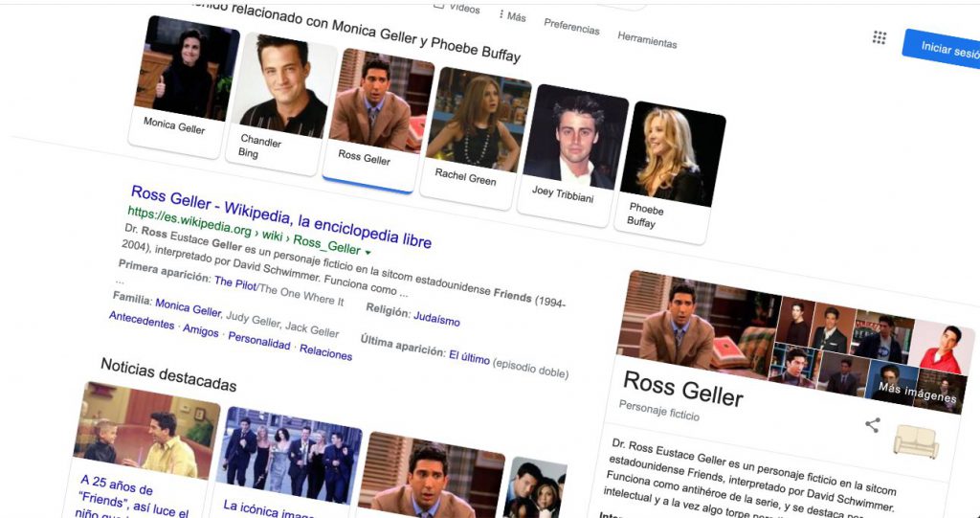Open The Pilot first appearance link
This screenshot has height=518, width=980.
point(235,283)
